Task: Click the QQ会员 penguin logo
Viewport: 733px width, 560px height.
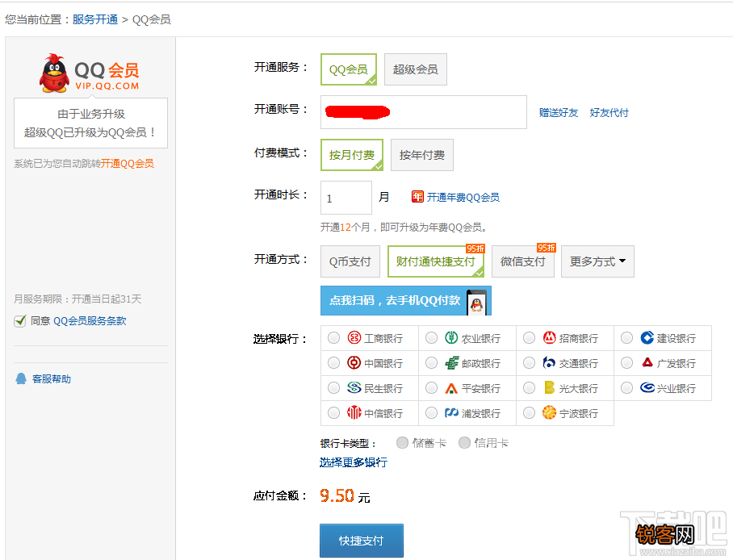Action: 54,73
